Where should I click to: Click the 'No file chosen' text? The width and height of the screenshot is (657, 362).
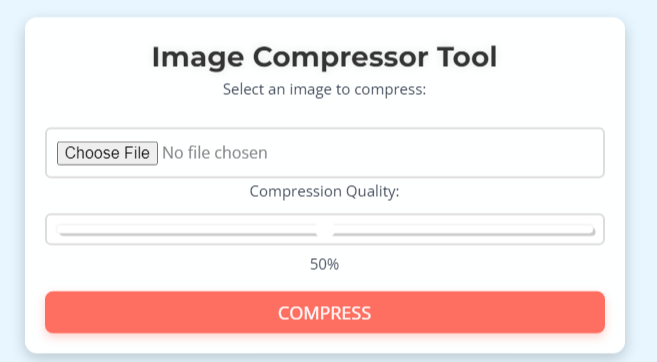coord(215,153)
